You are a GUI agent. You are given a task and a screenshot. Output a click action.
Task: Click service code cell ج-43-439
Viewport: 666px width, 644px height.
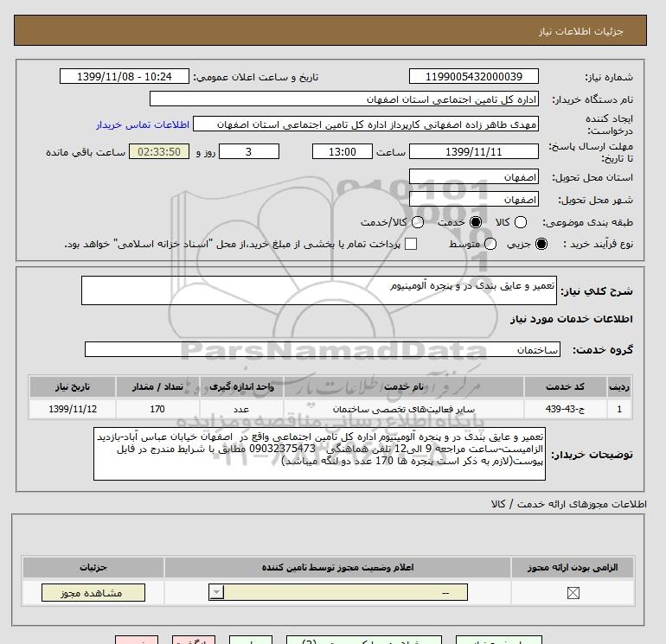click(565, 409)
